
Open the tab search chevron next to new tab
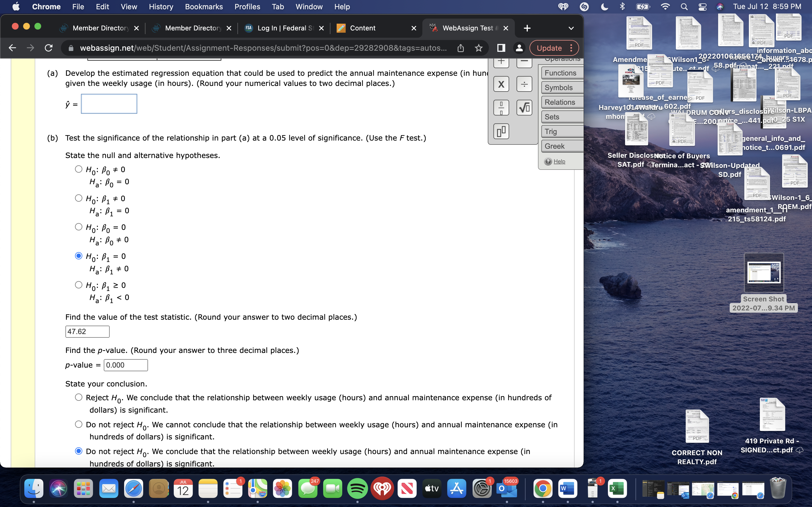571,28
